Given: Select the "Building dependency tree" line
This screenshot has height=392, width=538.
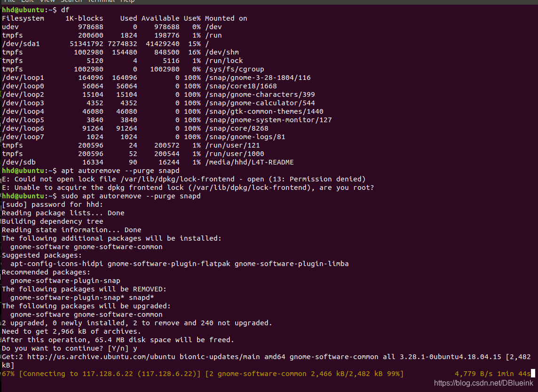Looking at the screenshot, I should coord(53,221).
